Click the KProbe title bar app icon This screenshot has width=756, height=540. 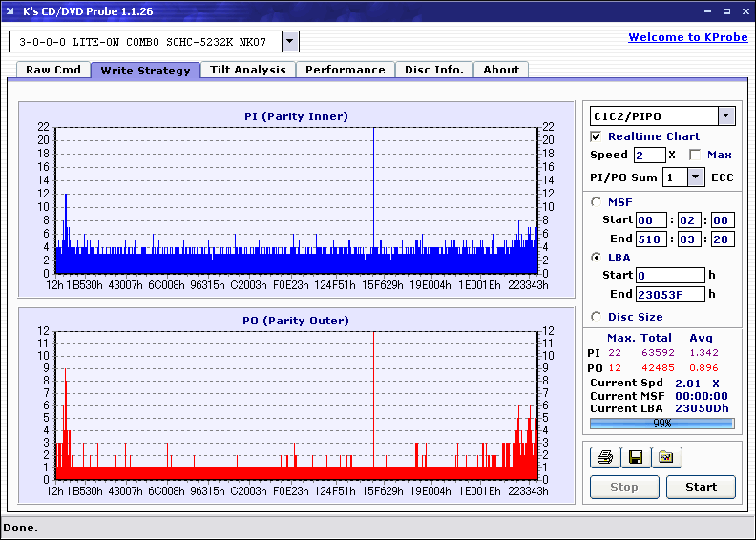coord(12,11)
